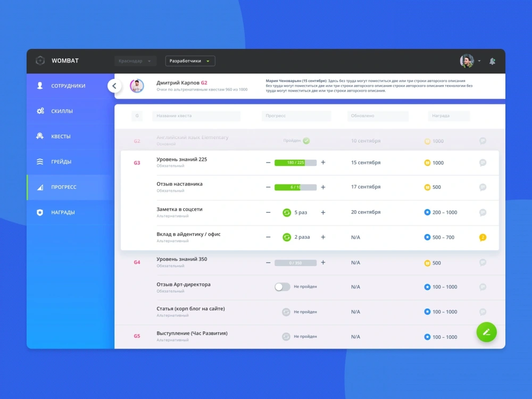The width and height of the screenshot is (532, 399).
Task: Click the G5 grade label
Action: (x=137, y=336)
